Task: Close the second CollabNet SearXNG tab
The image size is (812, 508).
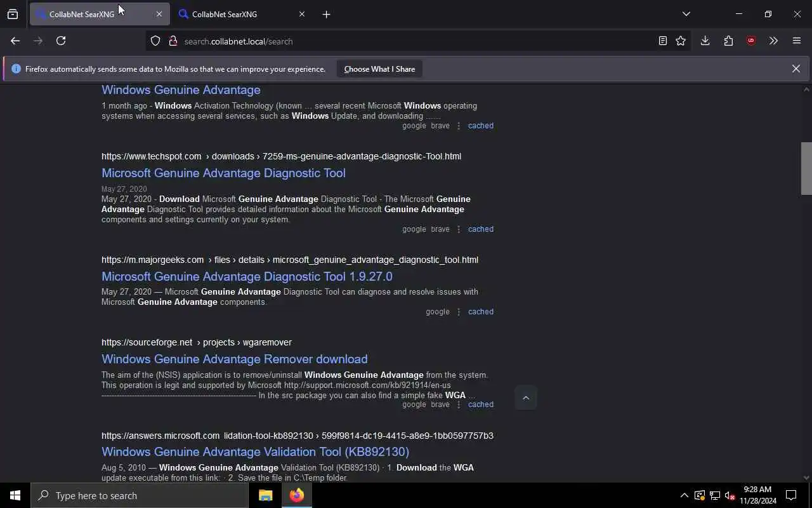Action: click(x=301, y=14)
